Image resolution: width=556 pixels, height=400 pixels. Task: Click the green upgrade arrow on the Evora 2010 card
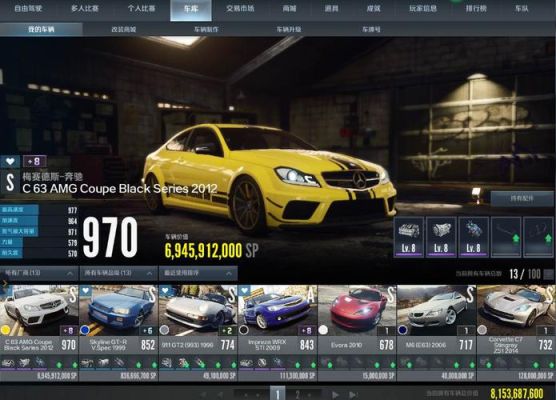tap(330, 364)
